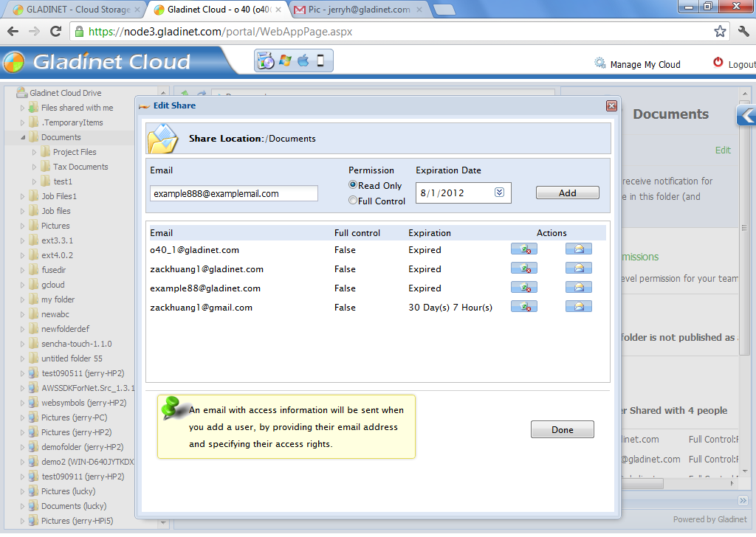
Task: Expand the gcloud folder node
Action: pyautogui.click(x=22, y=285)
